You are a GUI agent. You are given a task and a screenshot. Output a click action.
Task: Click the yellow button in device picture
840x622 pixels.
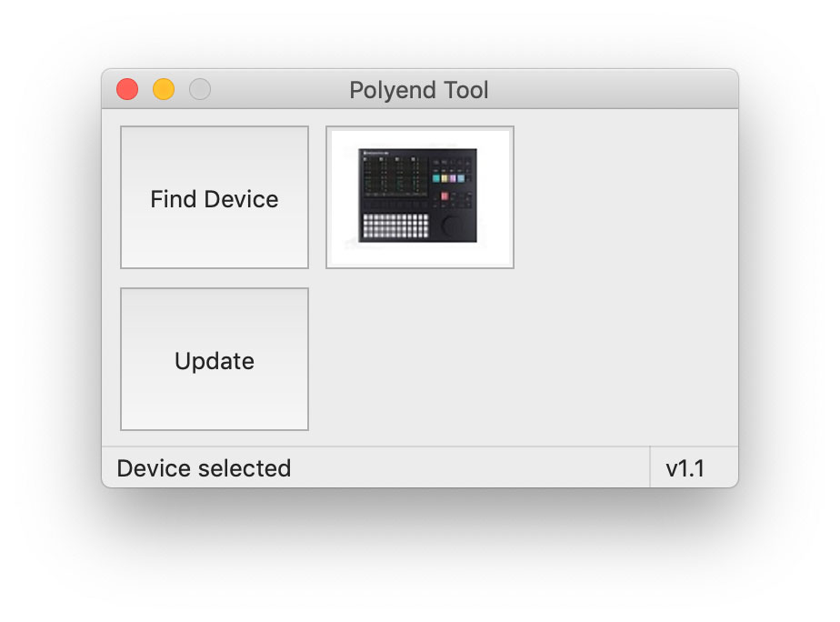point(445,178)
